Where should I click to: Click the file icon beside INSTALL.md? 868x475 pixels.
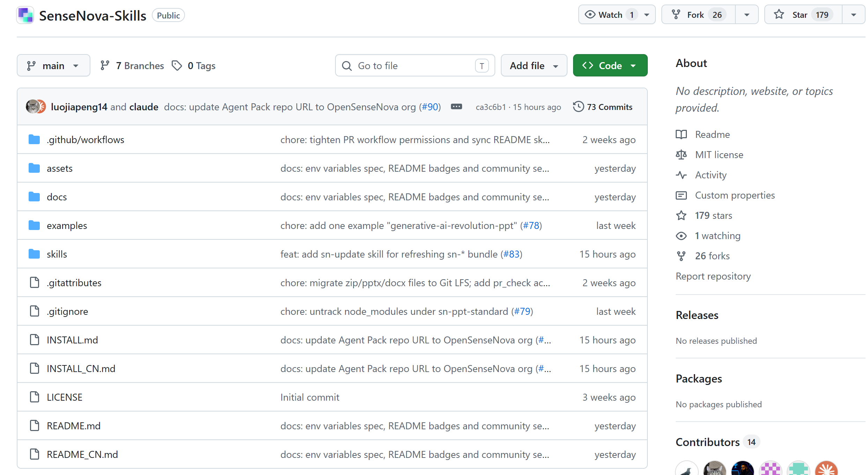[x=35, y=340]
